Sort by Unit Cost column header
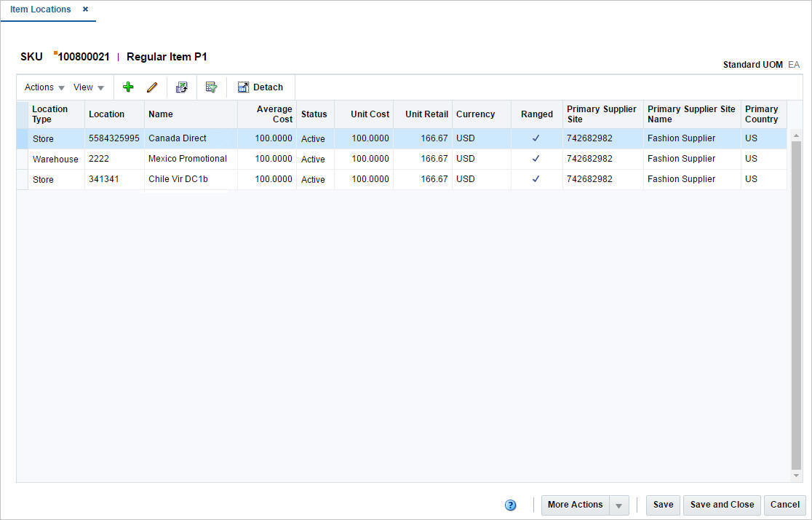Image resolution: width=812 pixels, height=520 pixels. pyautogui.click(x=364, y=114)
